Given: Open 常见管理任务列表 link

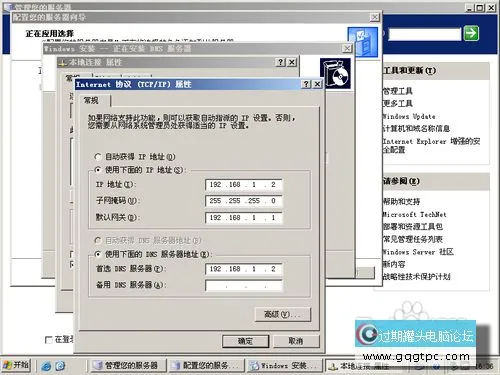Looking at the screenshot, I should (x=413, y=239).
